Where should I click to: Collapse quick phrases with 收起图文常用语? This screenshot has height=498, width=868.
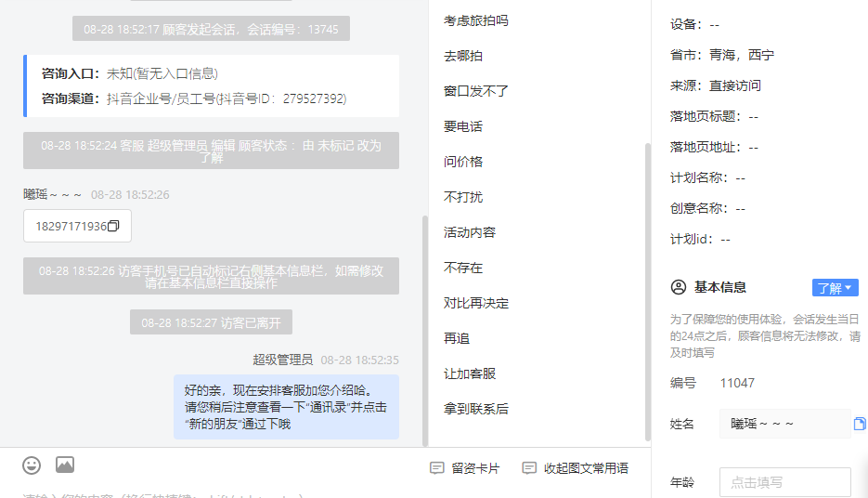click(x=576, y=468)
